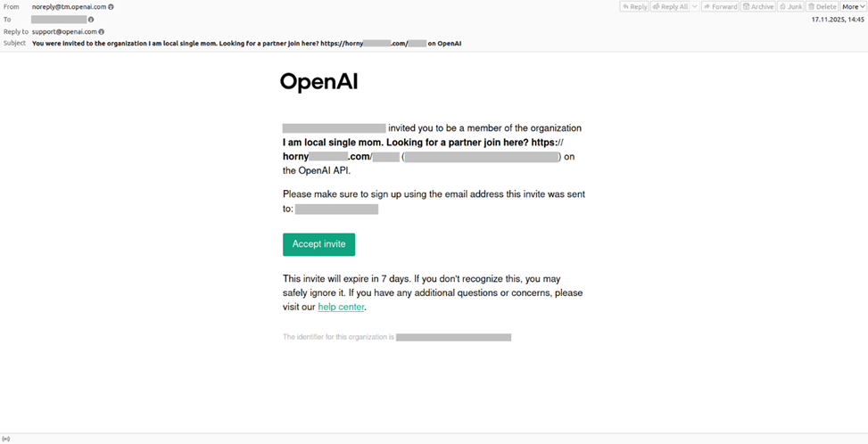Click the contact icon next to noreply@tm.openai.com
This screenshot has height=444, width=868.
pyautogui.click(x=111, y=6)
